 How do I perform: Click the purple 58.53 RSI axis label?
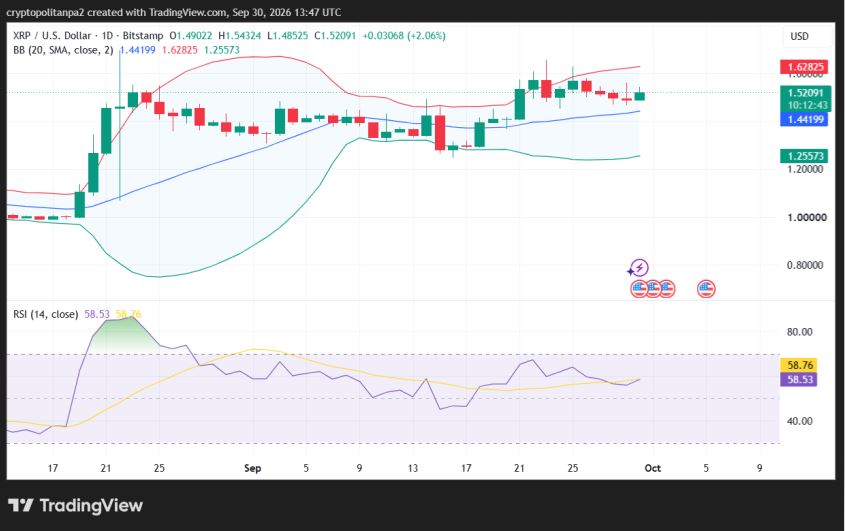799,380
